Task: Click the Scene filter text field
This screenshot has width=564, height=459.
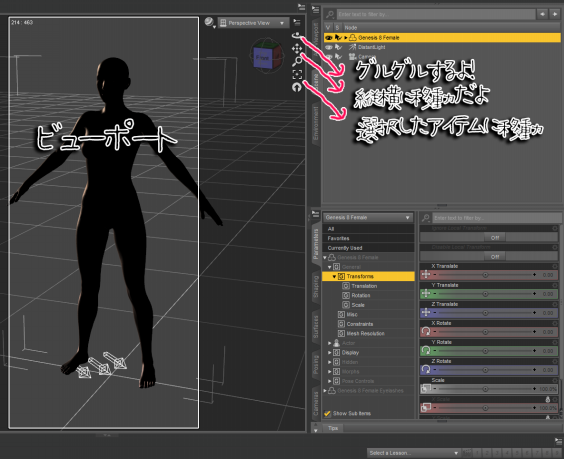Action: pos(436,14)
